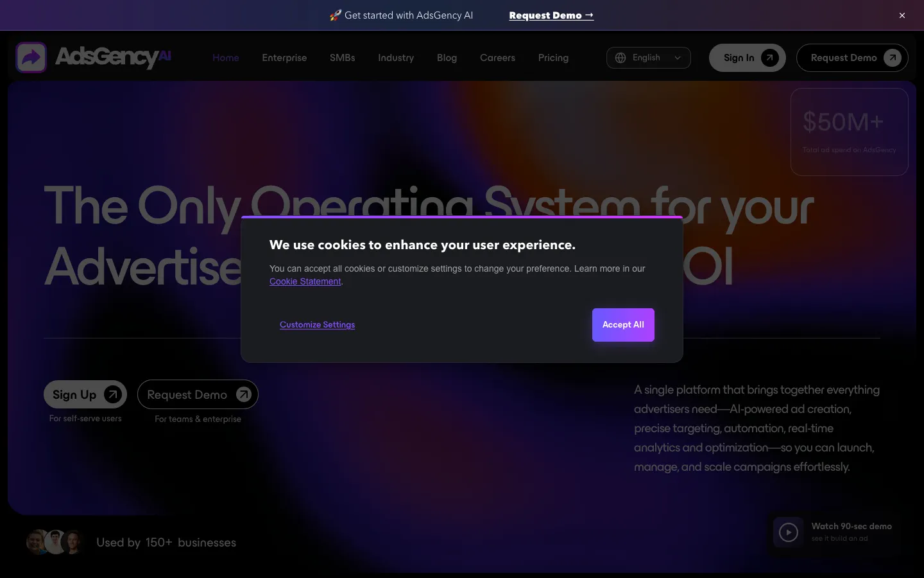The image size is (924, 578).
Task: Click the 'Used by 150+ businesses' text
Action: click(166, 543)
